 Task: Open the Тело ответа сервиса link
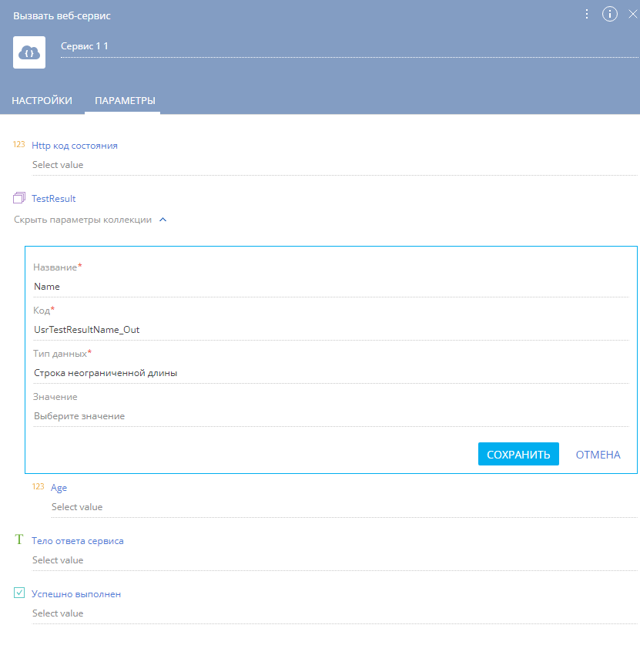[x=78, y=541]
